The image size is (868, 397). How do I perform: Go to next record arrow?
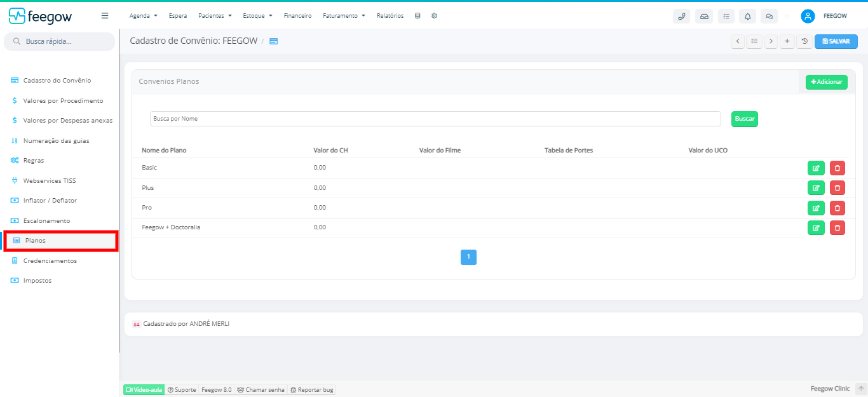coord(771,41)
